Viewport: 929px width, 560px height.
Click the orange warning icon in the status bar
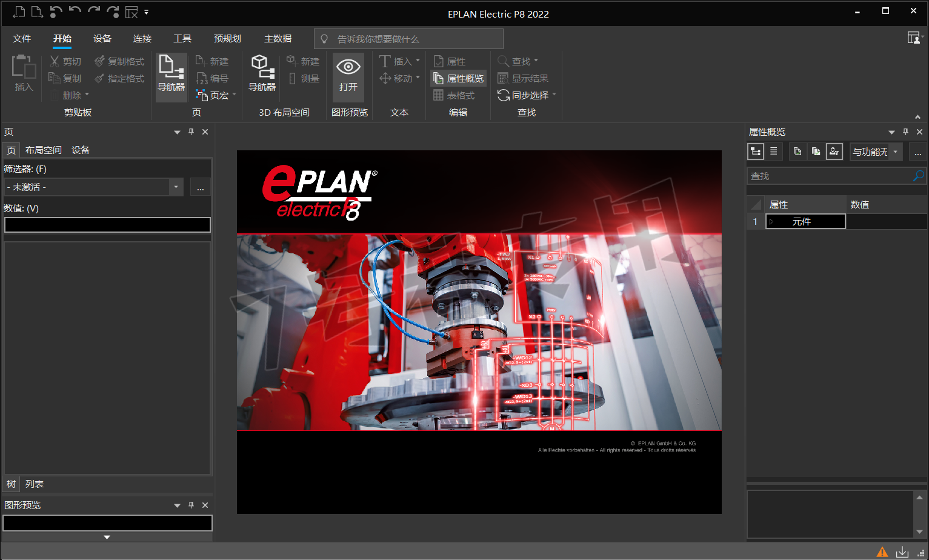click(882, 552)
